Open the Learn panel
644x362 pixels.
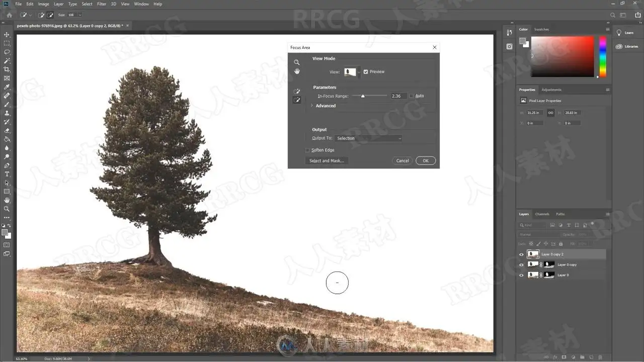(x=625, y=33)
